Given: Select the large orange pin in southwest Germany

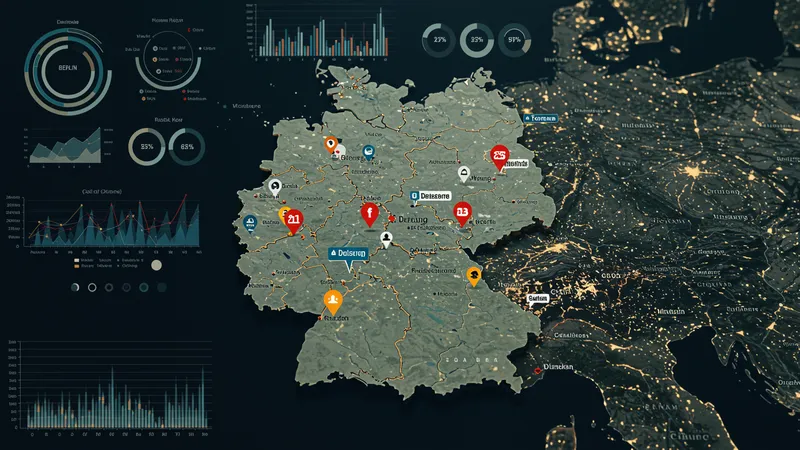Looking at the screenshot, I should click(x=333, y=300).
